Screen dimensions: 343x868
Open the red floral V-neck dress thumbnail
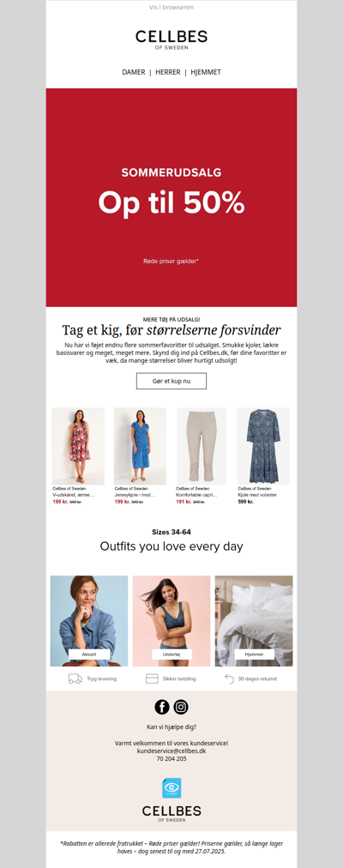click(78, 446)
